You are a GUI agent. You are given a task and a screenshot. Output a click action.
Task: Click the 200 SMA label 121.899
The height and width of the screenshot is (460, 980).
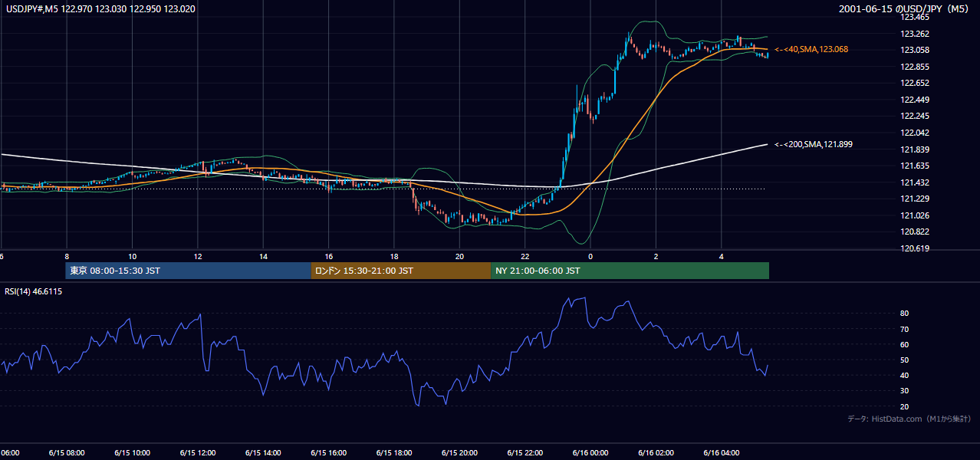813,144
